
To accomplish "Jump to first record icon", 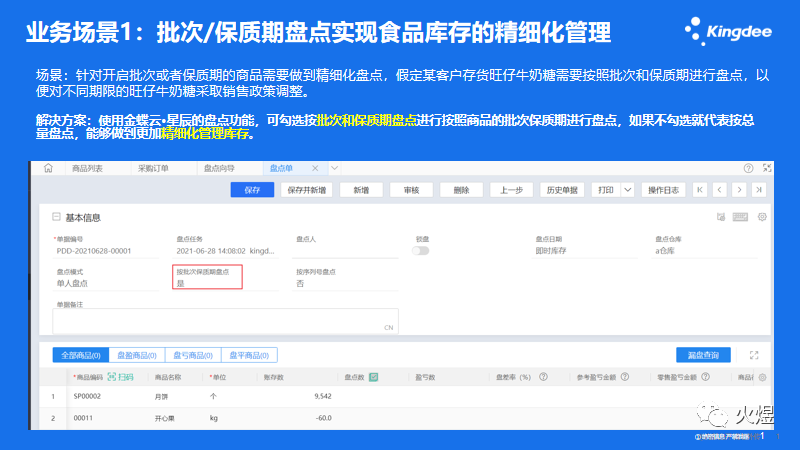I will pyautogui.click(x=699, y=190).
